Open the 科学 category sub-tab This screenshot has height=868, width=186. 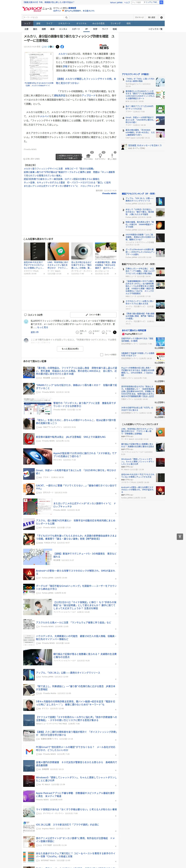[95, 29]
